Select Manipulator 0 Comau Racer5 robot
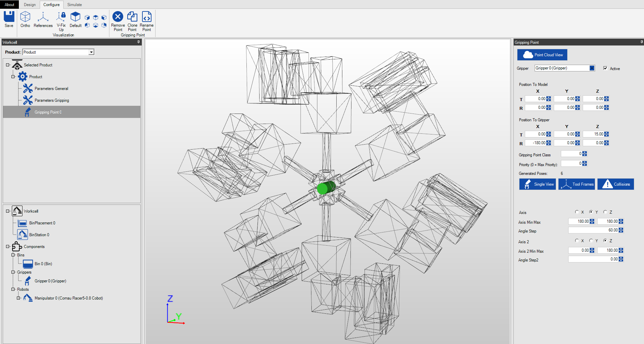The image size is (644, 344). coord(69,298)
